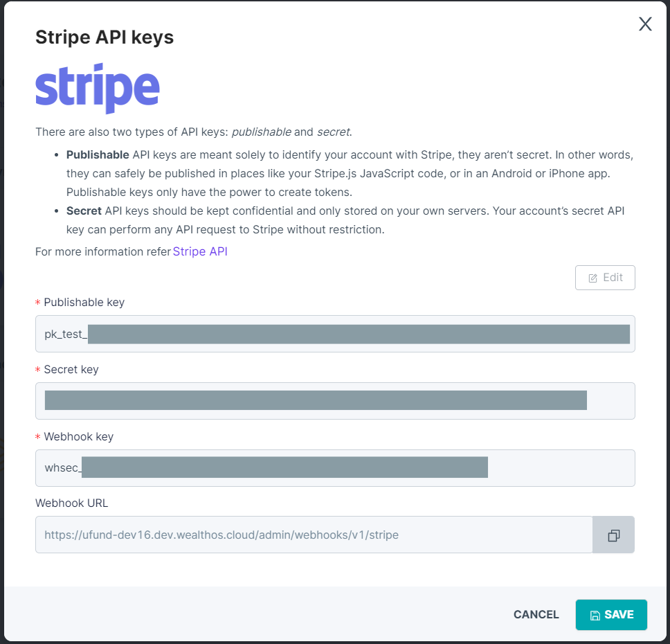The height and width of the screenshot is (644, 670).
Task: Click the Edit button
Action: coord(605,278)
